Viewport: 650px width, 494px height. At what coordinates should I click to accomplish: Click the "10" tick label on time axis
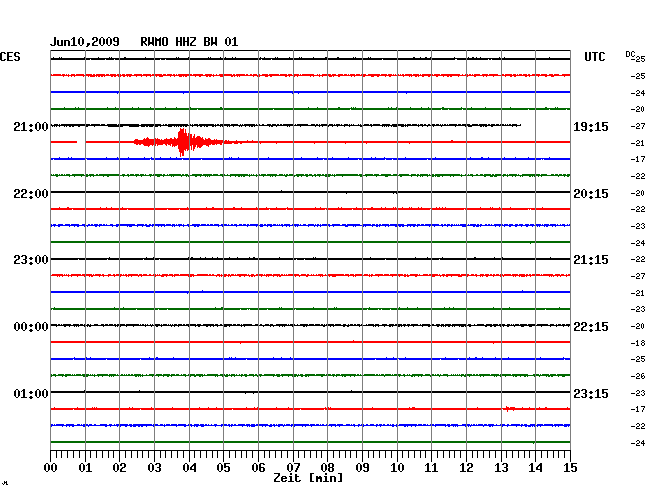tap(397, 468)
